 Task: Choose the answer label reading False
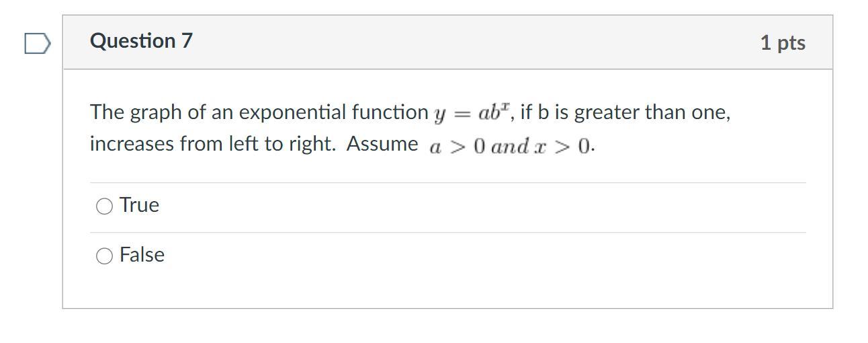pos(142,255)
